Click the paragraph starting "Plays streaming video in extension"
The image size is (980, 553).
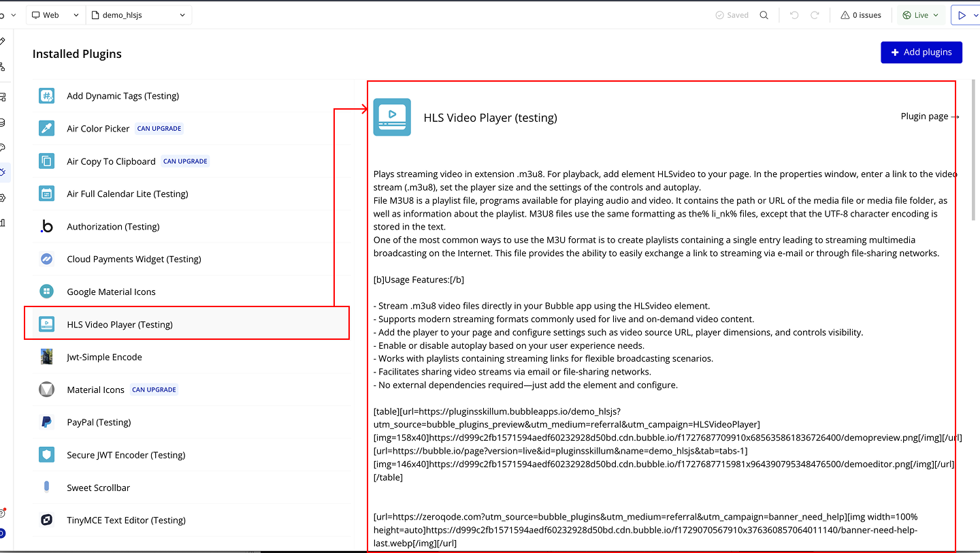click(x=666, y=180)
